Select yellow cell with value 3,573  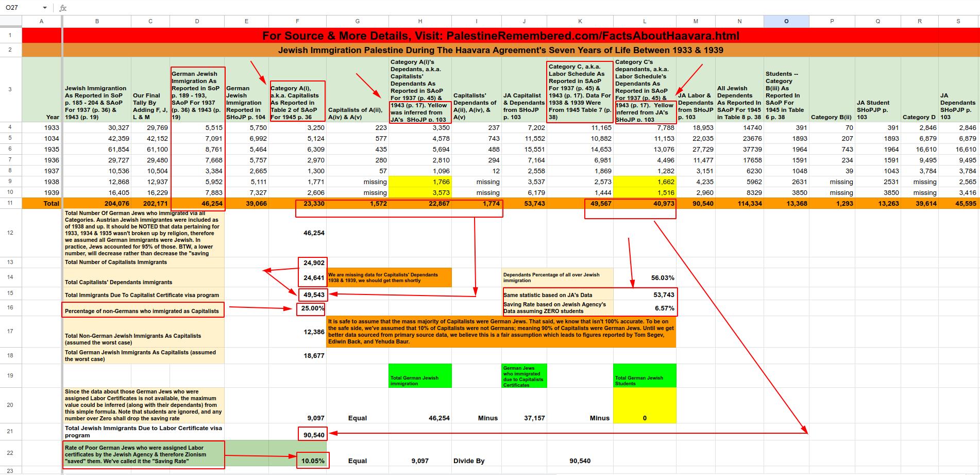point(420,192)
